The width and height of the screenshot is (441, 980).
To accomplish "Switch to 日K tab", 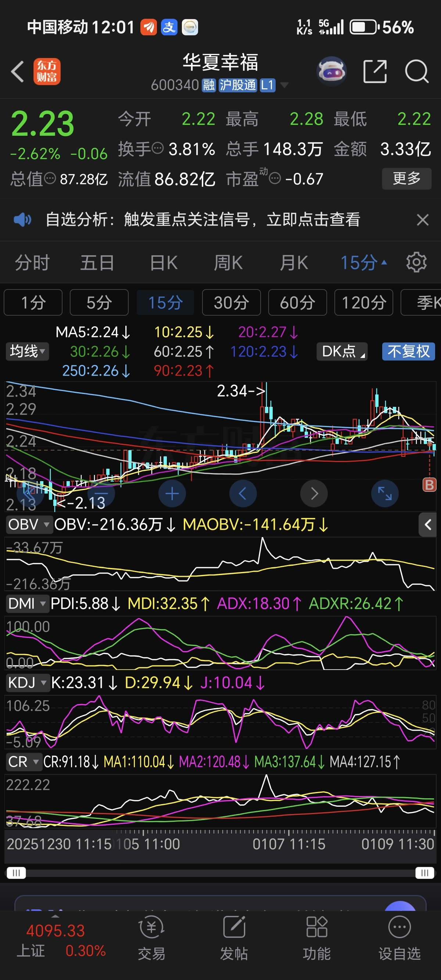I will tap(164, 263).
